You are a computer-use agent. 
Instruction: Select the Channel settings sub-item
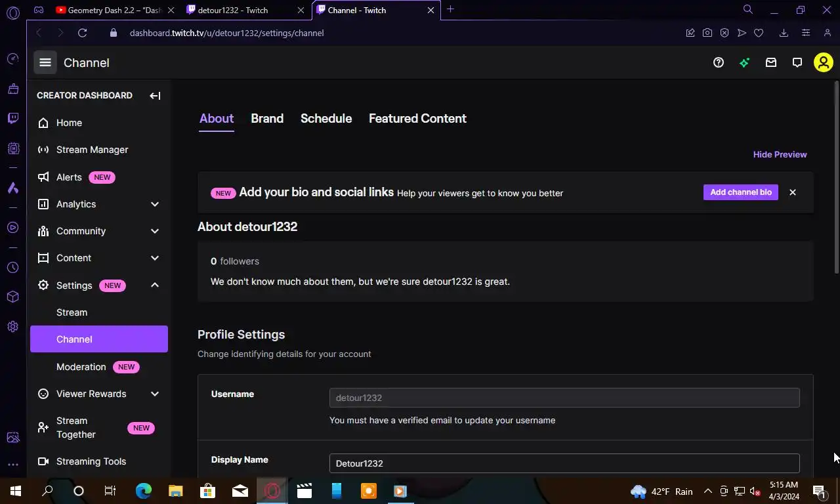point(99,339)
